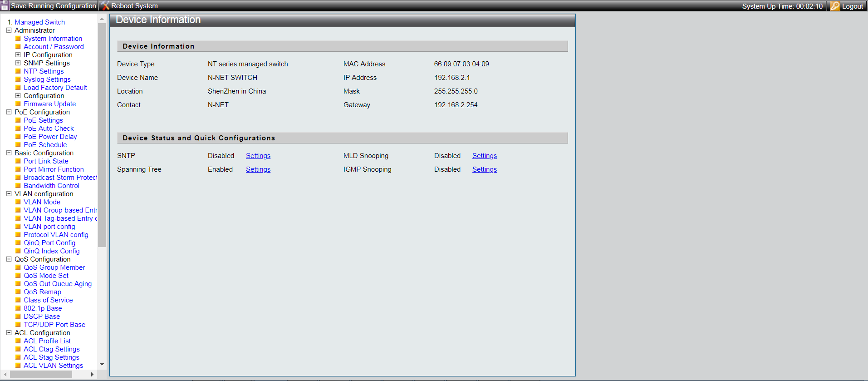
Task: Click the sidebar horizontal scrollbar thumb
Action: coord(41,375)
